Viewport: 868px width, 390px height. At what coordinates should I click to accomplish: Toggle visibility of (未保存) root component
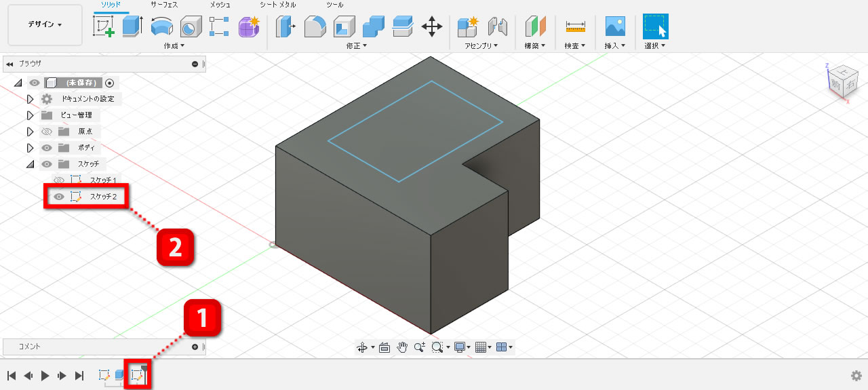point(35,83)
